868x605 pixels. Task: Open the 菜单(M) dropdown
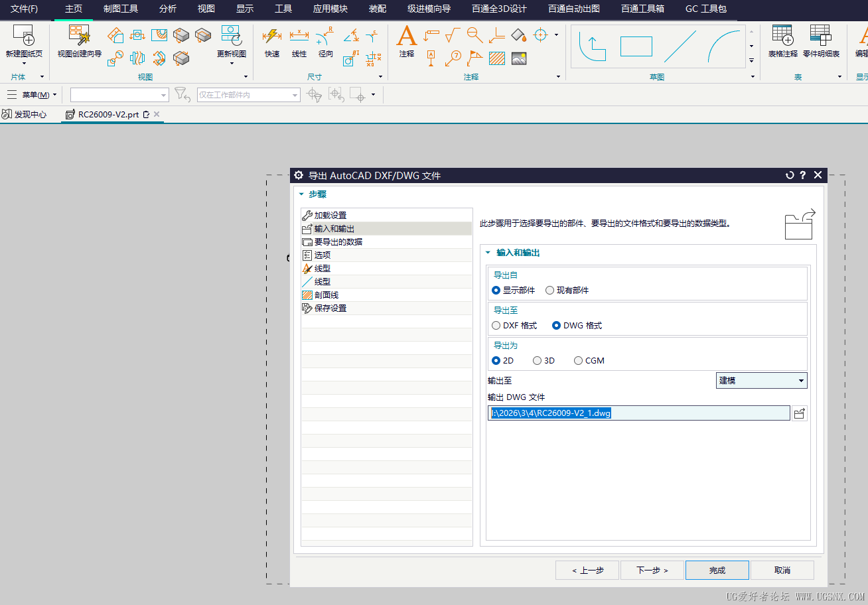pos(32,95)
